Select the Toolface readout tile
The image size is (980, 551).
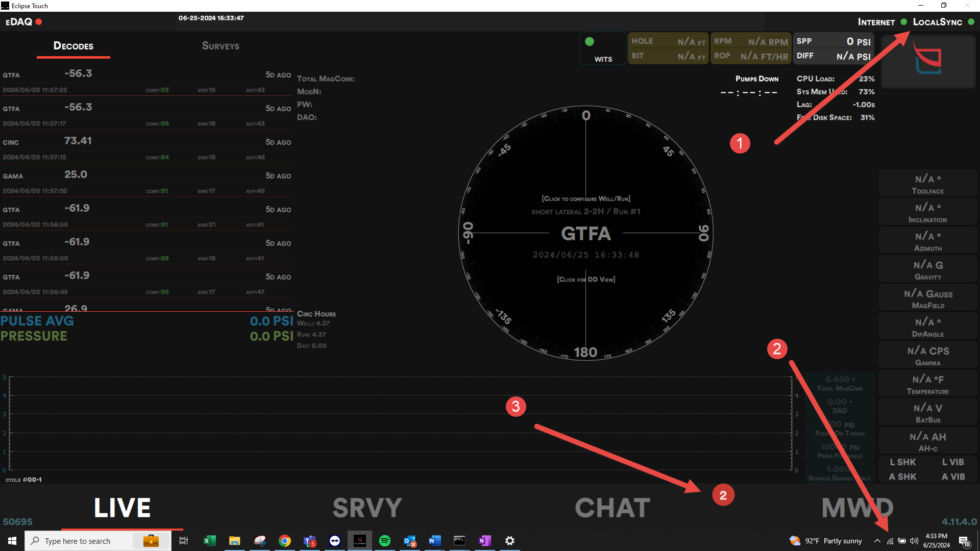click(x=928, y=184)
